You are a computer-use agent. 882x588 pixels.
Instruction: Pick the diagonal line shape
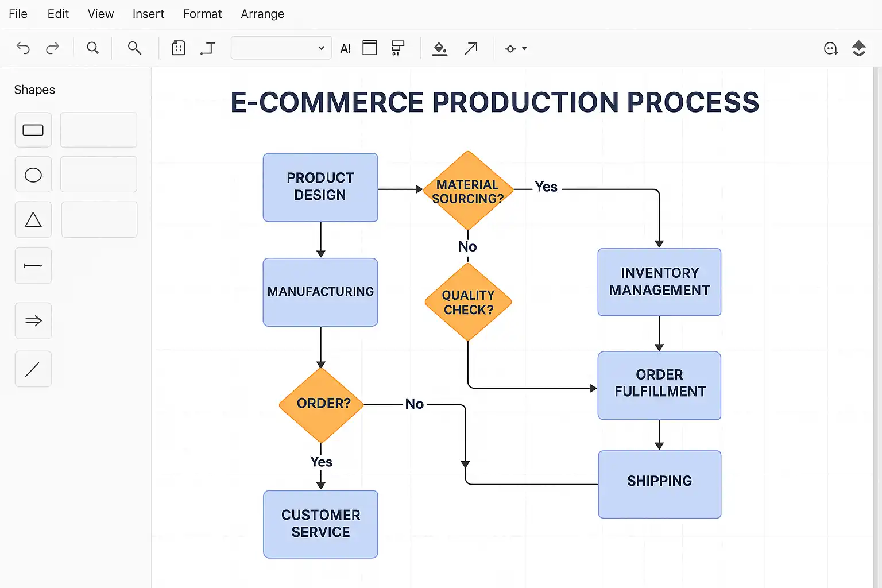coord(33,369)
